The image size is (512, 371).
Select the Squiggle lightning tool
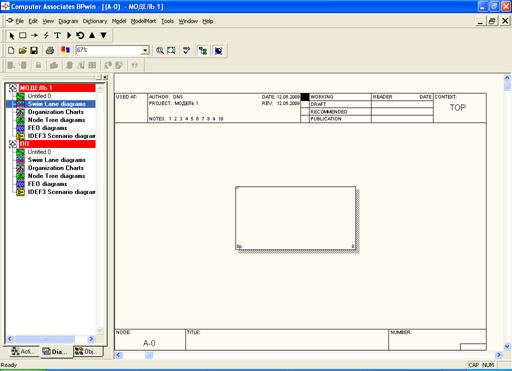[x=46, y=35]
